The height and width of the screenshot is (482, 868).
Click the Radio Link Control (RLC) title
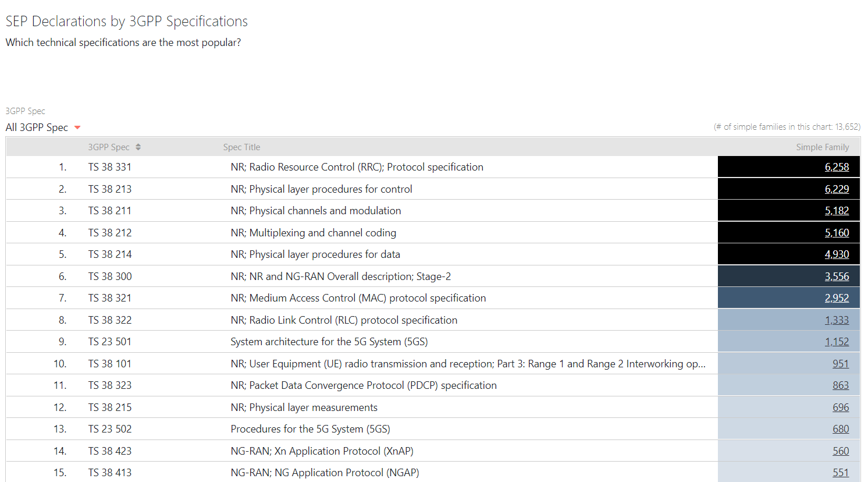[344, 320]
